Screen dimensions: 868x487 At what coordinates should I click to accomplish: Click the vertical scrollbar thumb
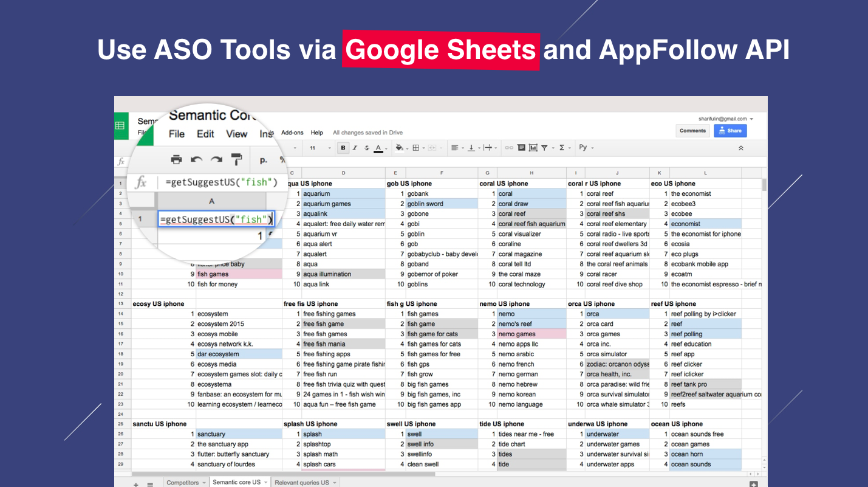[764, 185]
